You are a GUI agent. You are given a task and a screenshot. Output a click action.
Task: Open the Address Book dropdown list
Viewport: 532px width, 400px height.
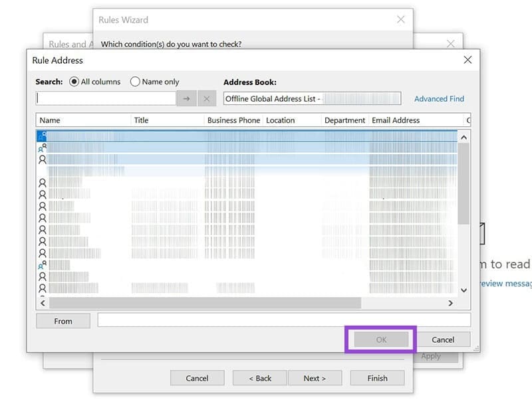(x=395, y=98)
